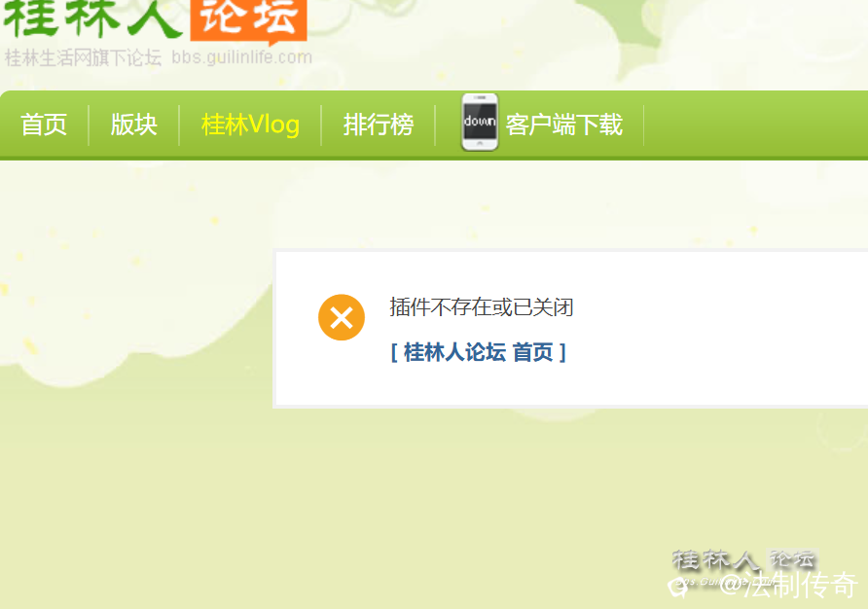The width and height of the screenshot is (868, 609).
Task: Click the bbs.guilinlife.com address text
Action: click(x=242, y=57)
